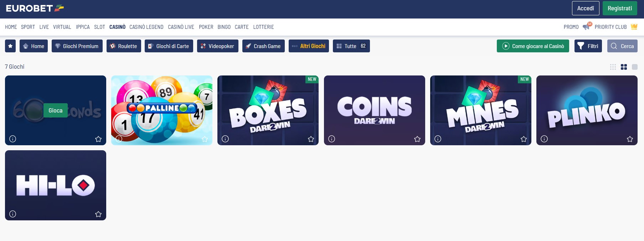Play 60 Seconds with Gioca button

(x=56, y=110)
